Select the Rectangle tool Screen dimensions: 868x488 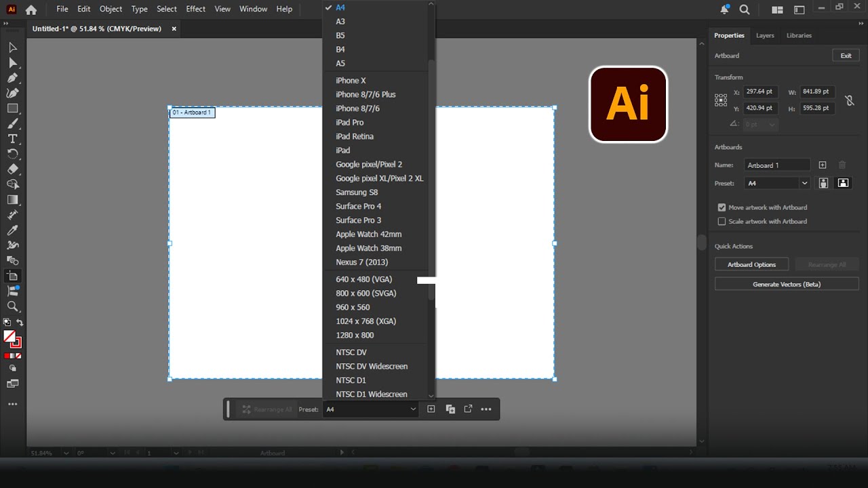(x=12, y=108)
